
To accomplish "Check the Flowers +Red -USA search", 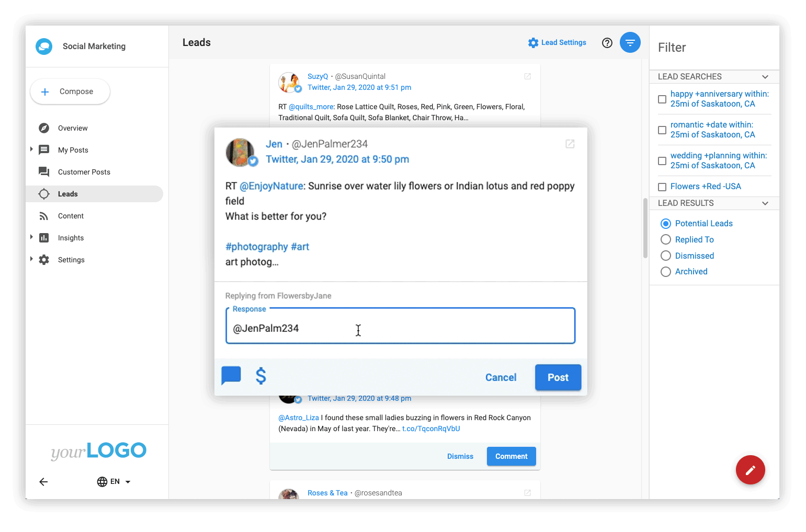I will click(662, 187).
